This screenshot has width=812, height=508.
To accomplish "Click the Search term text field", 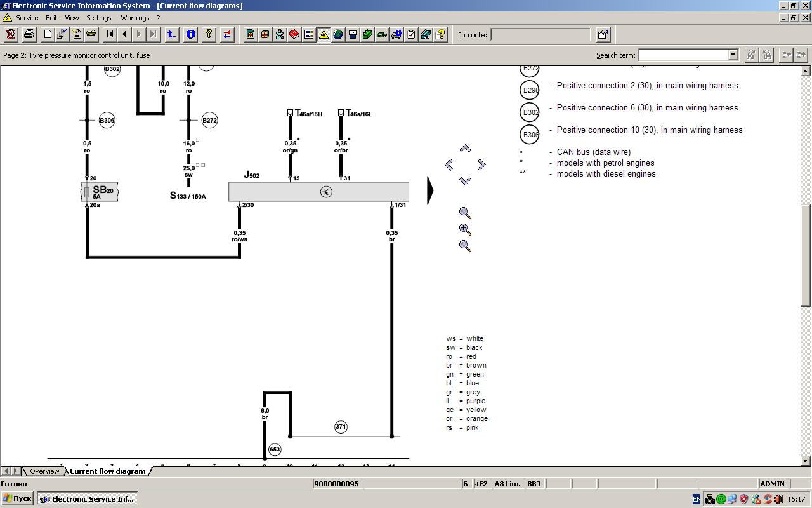I will (683, 55).
